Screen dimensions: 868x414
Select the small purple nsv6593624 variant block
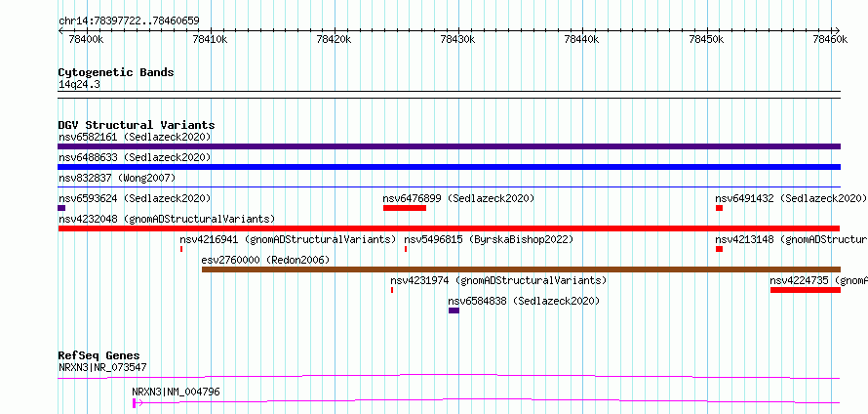61,208
